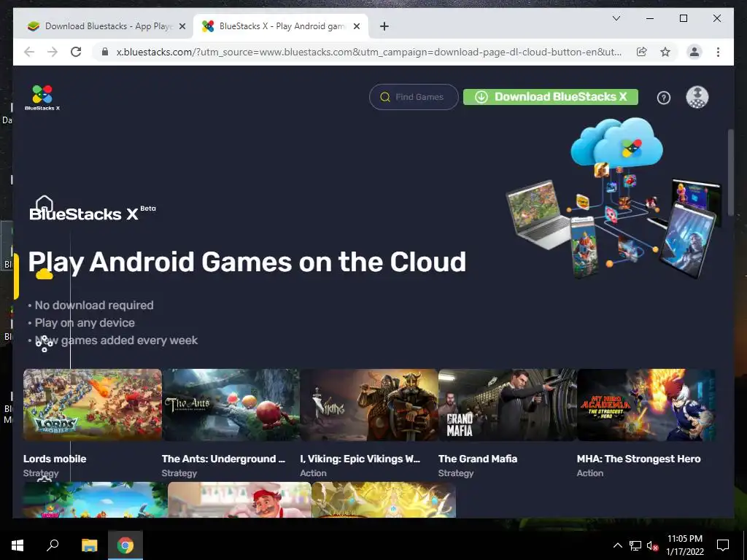This screenshot has height=560, width=747.
Task: Share this page using the share icon
Action: pyautogui.click(x=642, y=52)
